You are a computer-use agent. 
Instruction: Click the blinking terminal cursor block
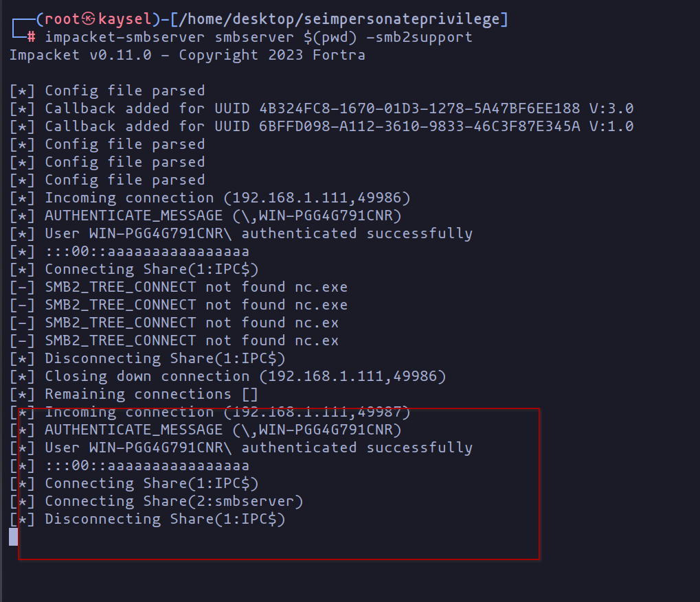pyautogui.click(x=13, y=537)
